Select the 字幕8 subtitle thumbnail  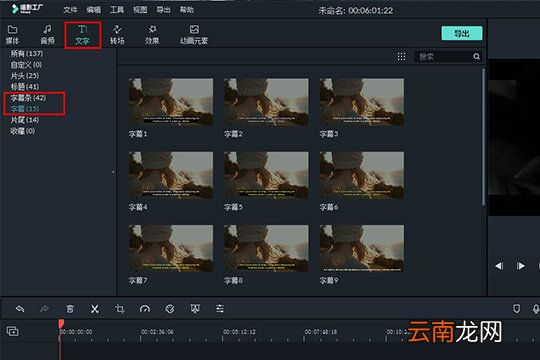(x=266, y=248)
